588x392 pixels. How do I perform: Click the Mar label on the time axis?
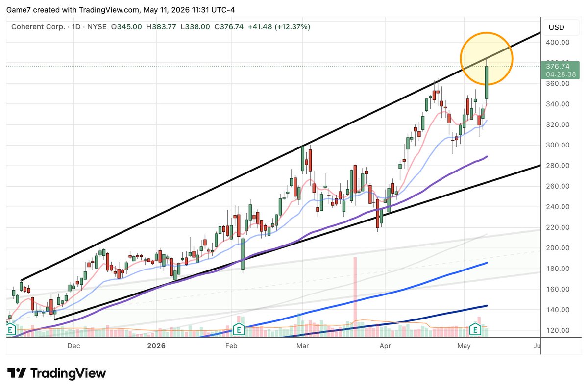click(x=302, y=346)
